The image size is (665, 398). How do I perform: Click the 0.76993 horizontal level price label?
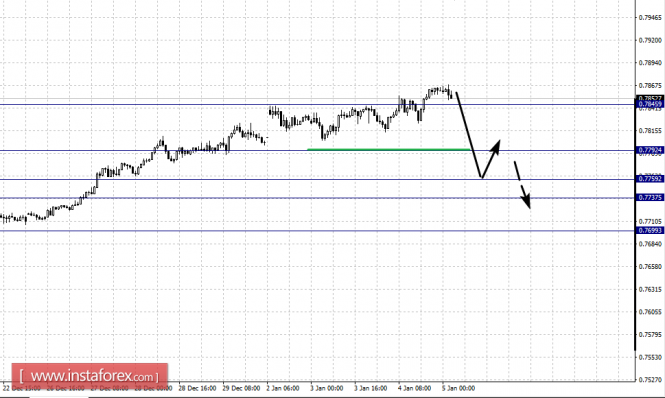click(x=649, y=230)
